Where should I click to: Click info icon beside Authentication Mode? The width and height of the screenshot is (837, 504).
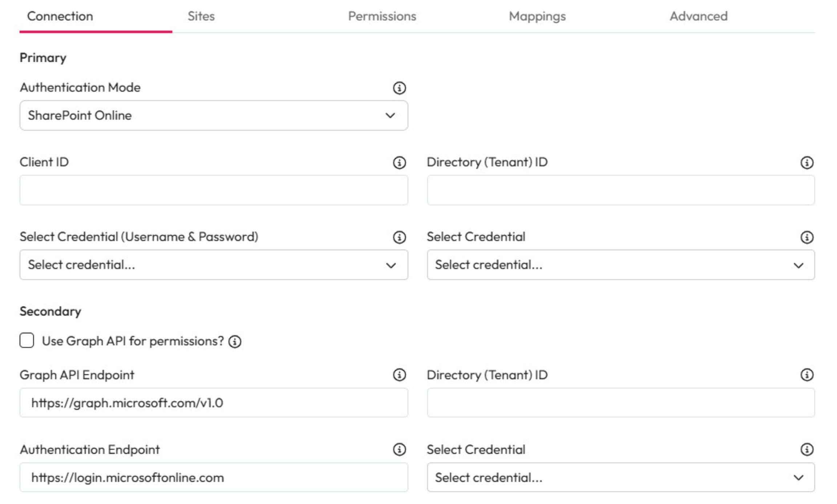tap(399, 88)
